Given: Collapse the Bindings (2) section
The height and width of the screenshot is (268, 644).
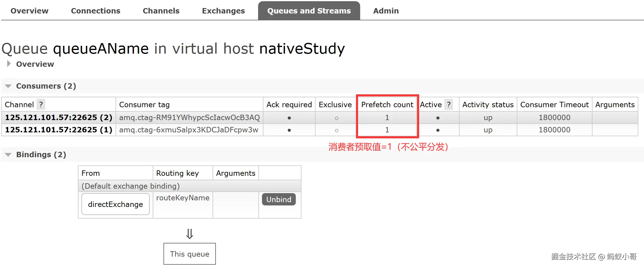Looking at the screenshot, I should 41,155.
